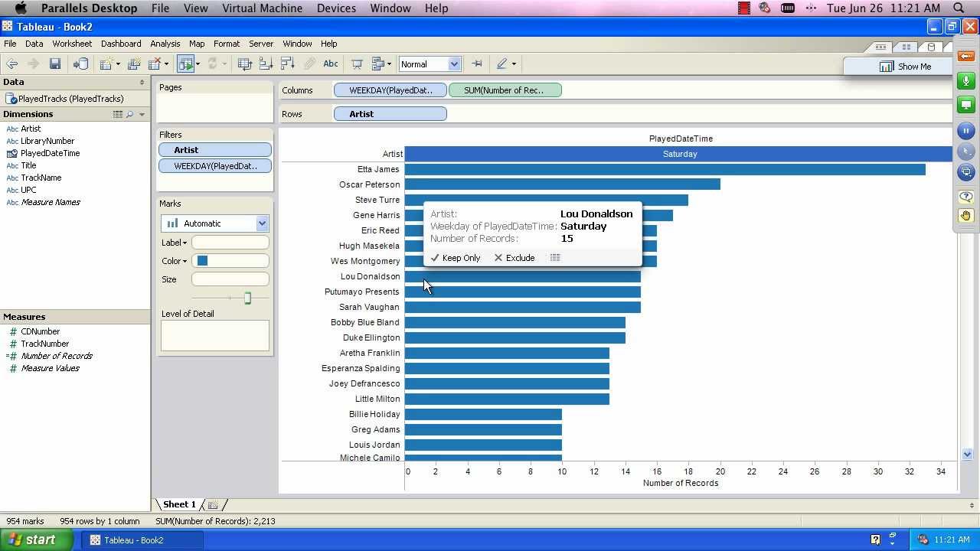Click the sheet sorter view tab icon
Viewport: 980px width, 551px height.
click(x=906, y=47)
